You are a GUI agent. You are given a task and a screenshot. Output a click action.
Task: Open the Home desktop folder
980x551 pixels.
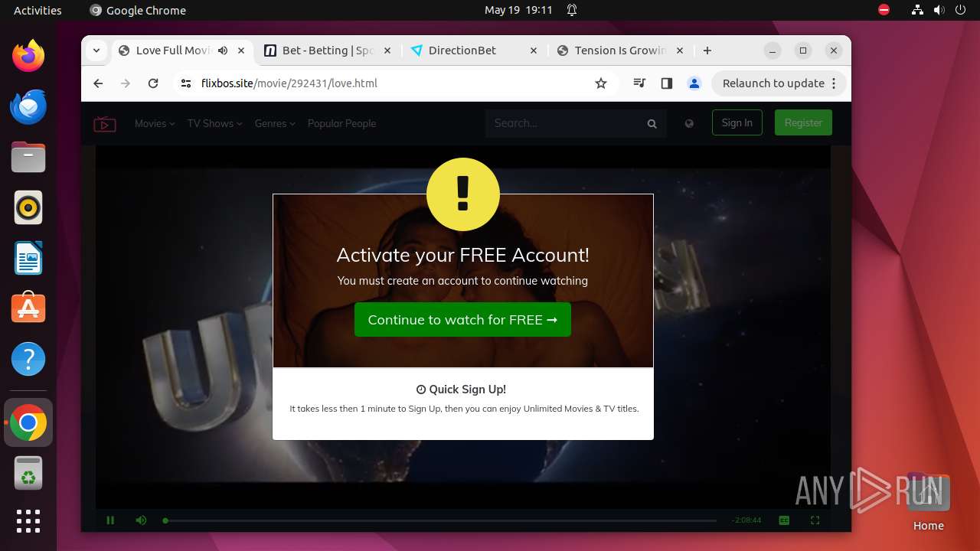pyautogui.click(x=928, y=502)
